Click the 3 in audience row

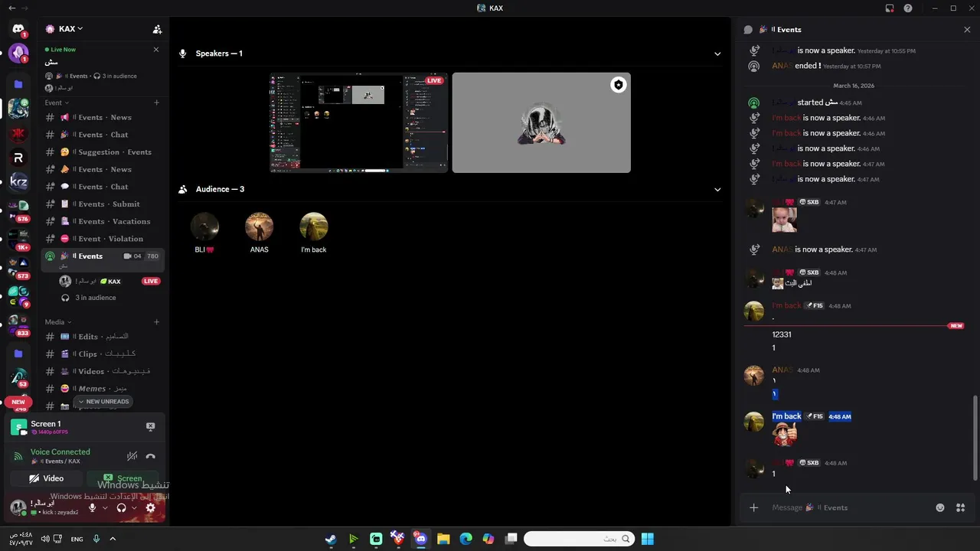point(95,298)
